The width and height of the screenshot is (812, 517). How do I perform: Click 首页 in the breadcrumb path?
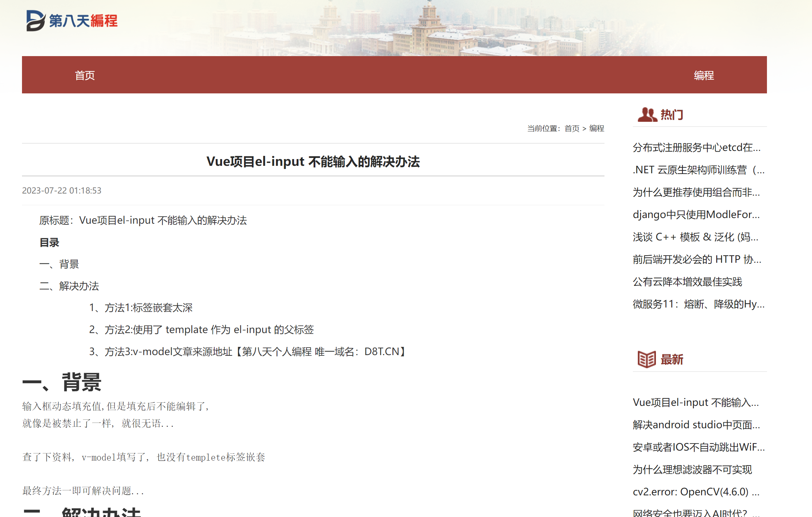[x=572, y=129]
